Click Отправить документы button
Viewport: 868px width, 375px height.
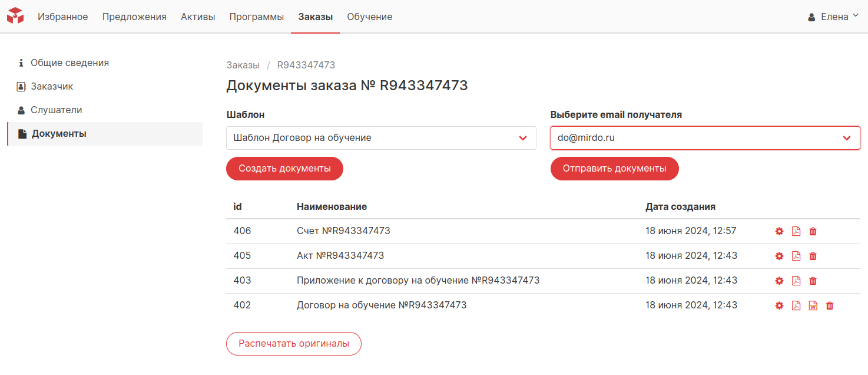[x=614, y=169]
